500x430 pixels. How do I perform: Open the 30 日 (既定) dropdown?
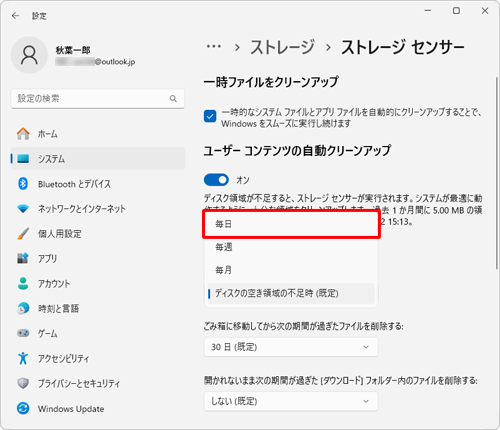(x=291, y=347)
